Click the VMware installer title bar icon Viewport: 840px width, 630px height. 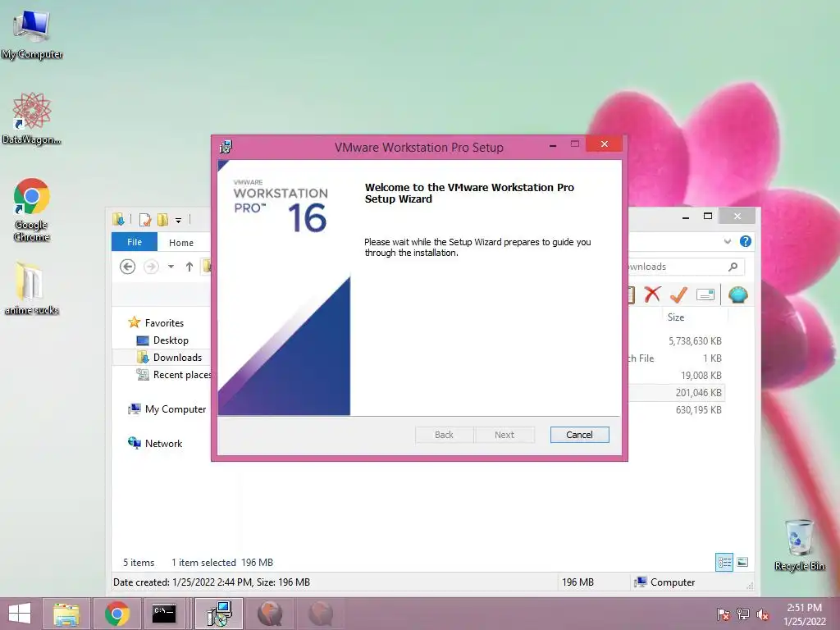[226, 147]
